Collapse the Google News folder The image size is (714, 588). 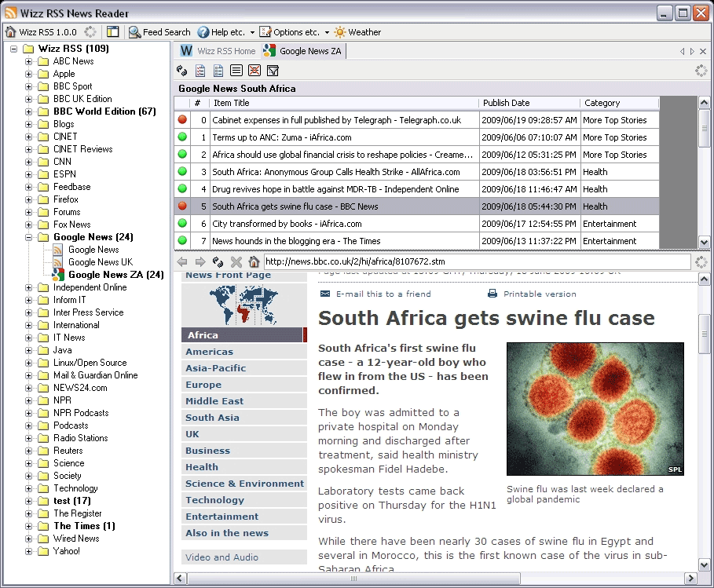pyautogui.click(x=29, y=237)
